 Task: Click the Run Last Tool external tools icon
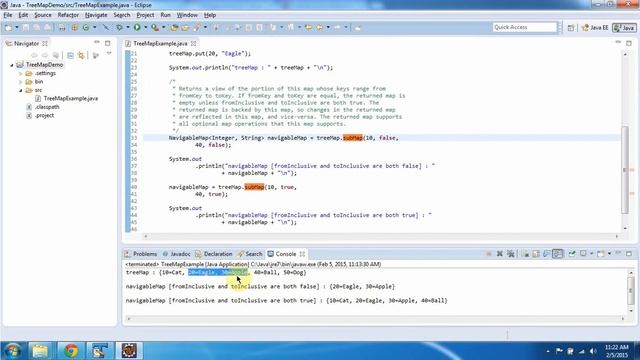(155, 27)
